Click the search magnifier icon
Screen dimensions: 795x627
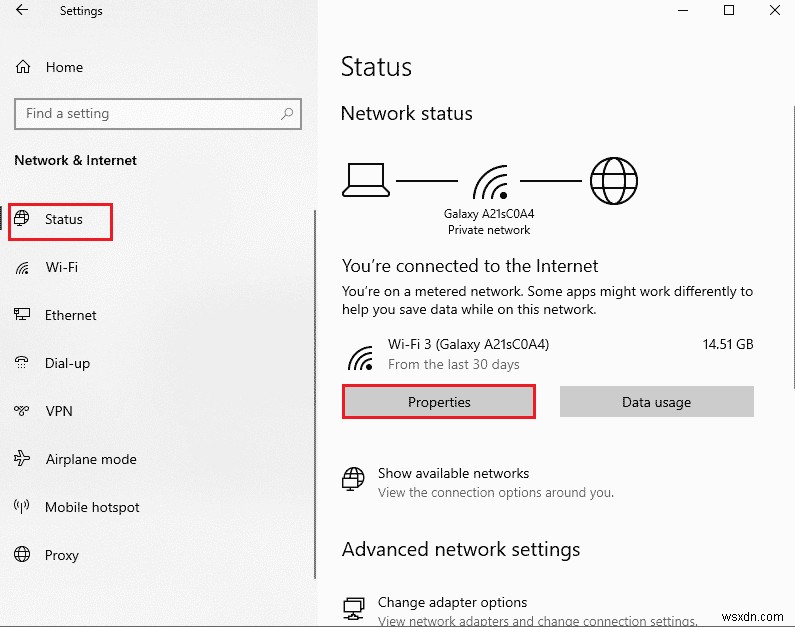click(x=287, y=114)
